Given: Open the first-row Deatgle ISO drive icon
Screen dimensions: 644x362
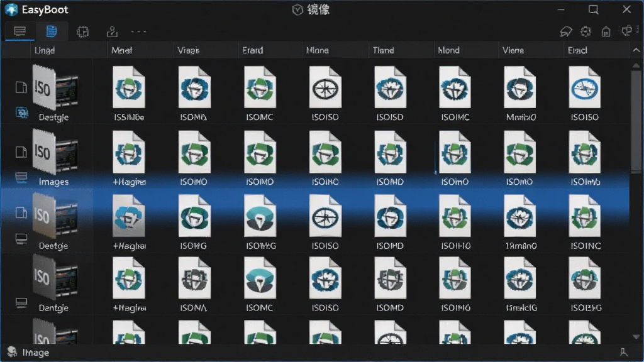Looking at the screenshot, I should click(55, 87).
